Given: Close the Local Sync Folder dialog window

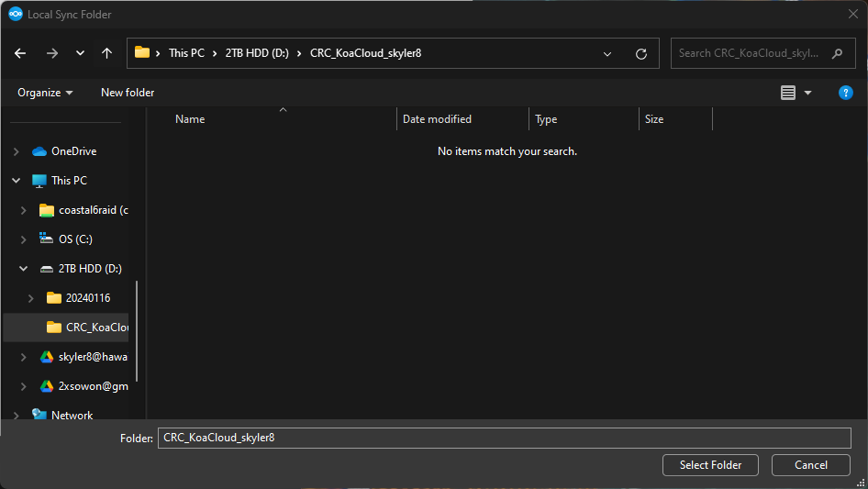Looking at the screenshot, I should coord(853,15).
